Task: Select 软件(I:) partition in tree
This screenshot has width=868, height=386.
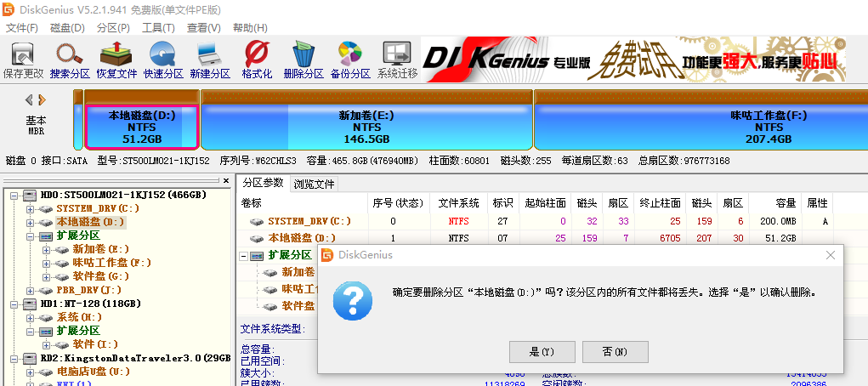Action: click(96, 344)
